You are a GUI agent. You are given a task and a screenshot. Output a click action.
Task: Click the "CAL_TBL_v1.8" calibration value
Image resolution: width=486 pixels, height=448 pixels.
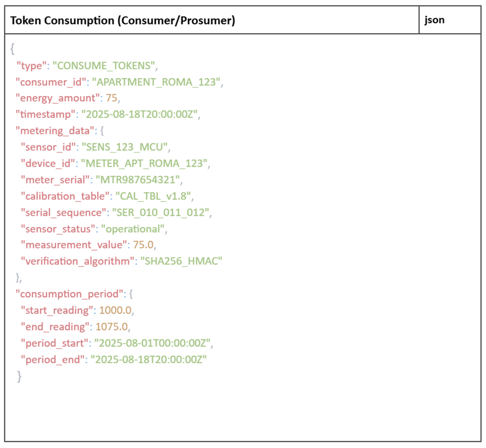click(153, 196)
